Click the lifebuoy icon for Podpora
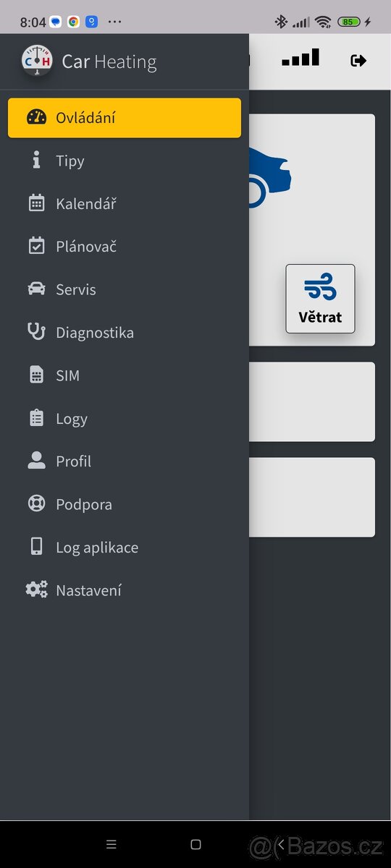The image size is (391, 868). point(36,504)
